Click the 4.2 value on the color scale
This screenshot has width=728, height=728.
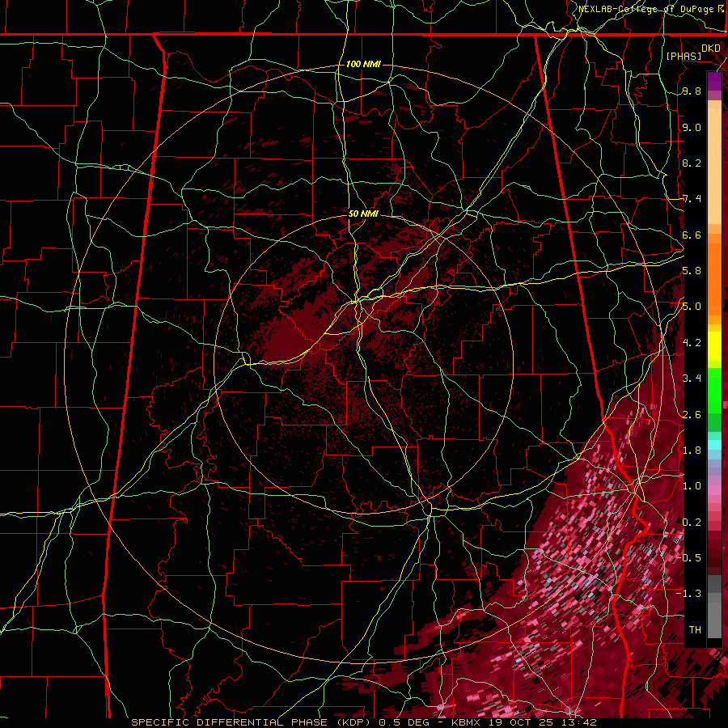click(x=692, y=343)
